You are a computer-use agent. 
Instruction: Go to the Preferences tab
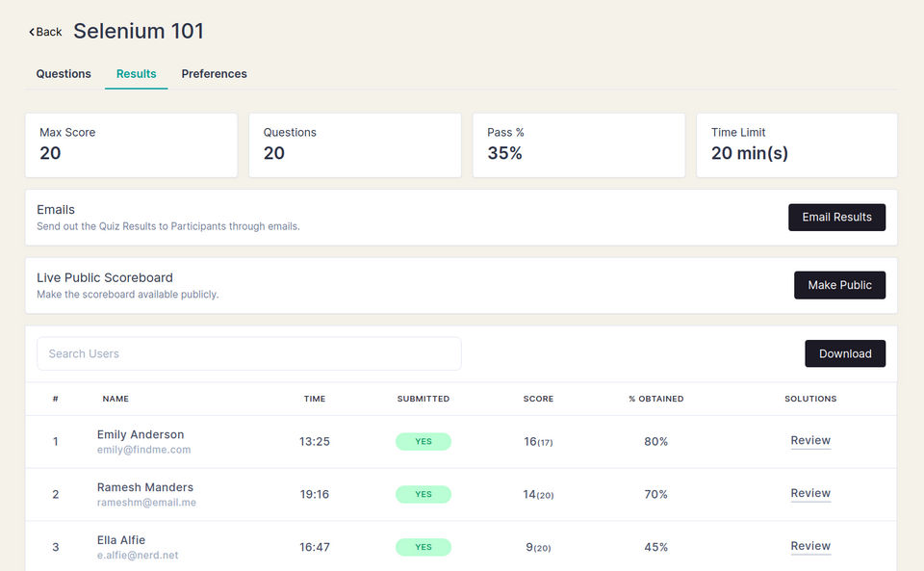[214, 74]
